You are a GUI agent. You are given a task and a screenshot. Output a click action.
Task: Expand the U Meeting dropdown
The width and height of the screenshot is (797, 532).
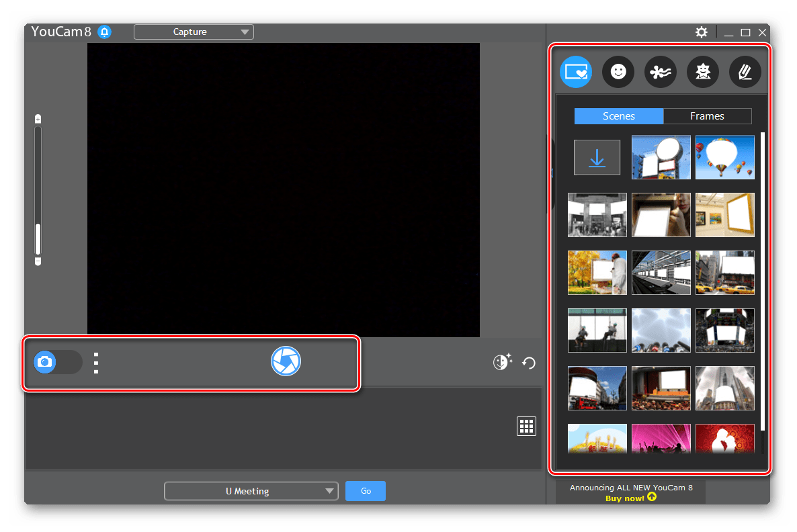(251, 491)
